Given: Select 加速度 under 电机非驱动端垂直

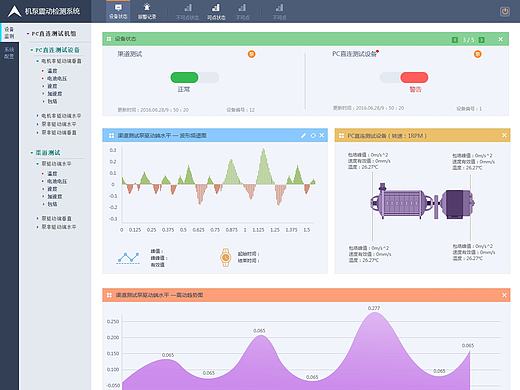Looking at the screenshot, I should tap(55, 94).
